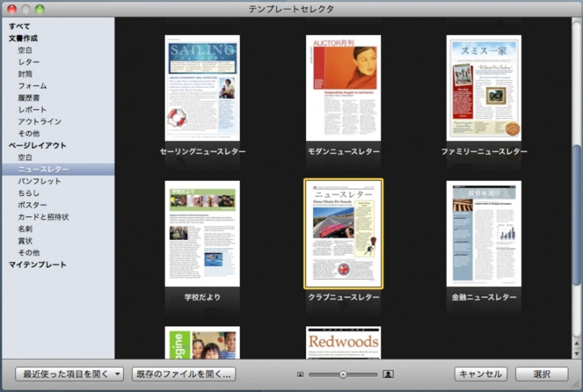Select 空白 under ページレイアウト

coord(25,157)
